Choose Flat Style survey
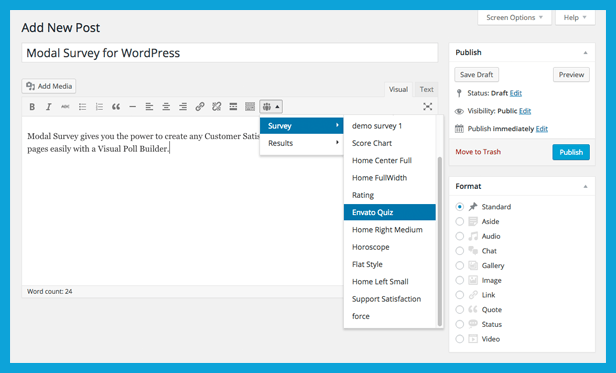This screenshot has height=373, width=616. pyautogui.click(x=390, y=264)
